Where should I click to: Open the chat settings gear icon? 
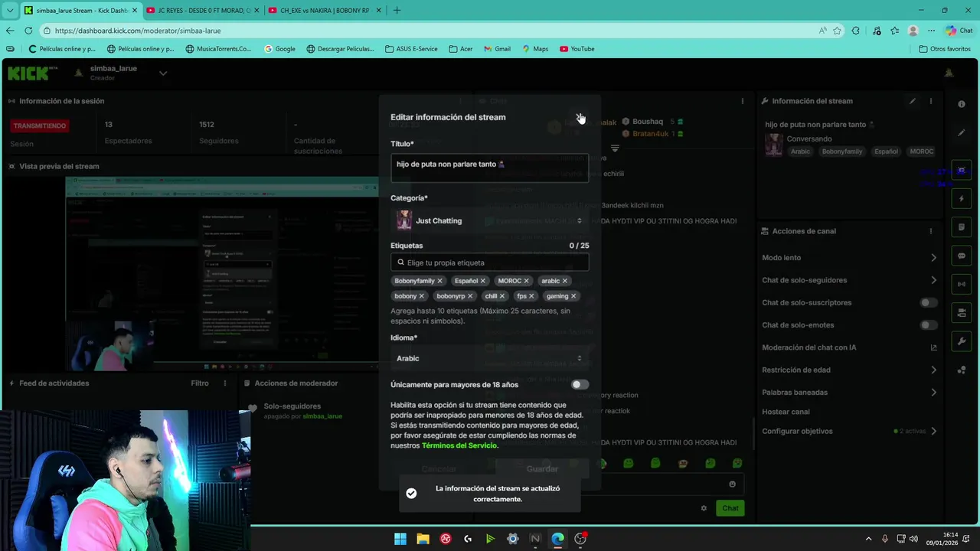[704, 508]
